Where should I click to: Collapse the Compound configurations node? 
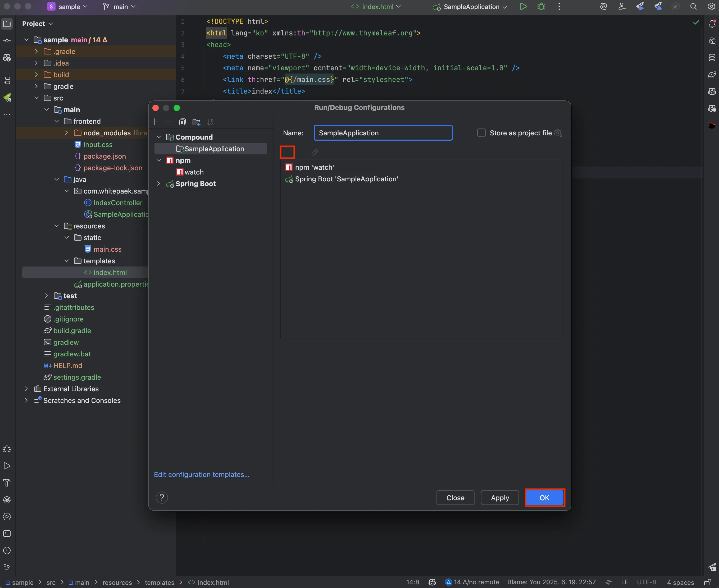pos(158,137)
